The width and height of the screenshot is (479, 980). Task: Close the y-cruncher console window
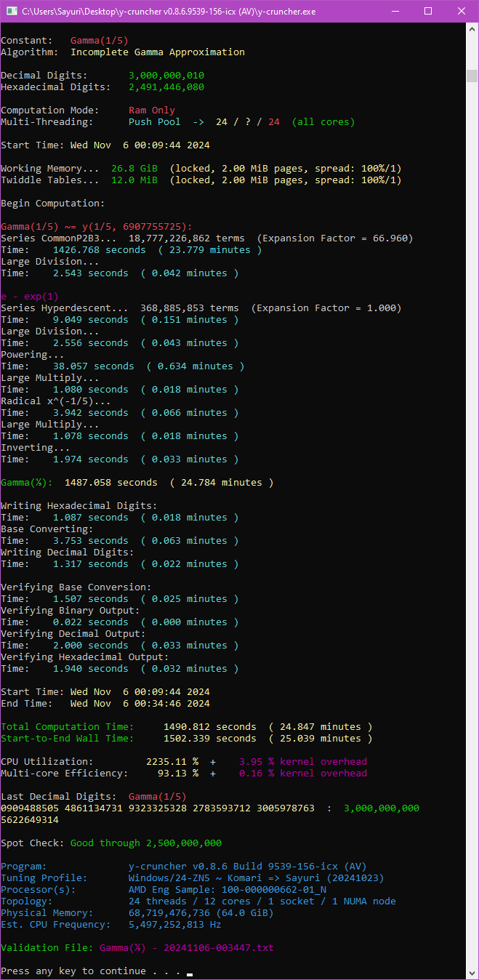click(462, 11)
